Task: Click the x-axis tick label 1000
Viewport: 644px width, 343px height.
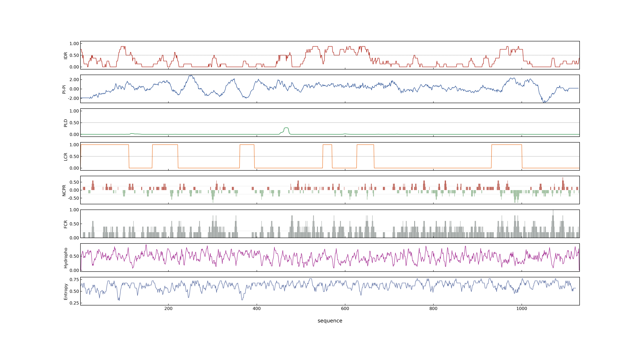Action: point(522,309)
